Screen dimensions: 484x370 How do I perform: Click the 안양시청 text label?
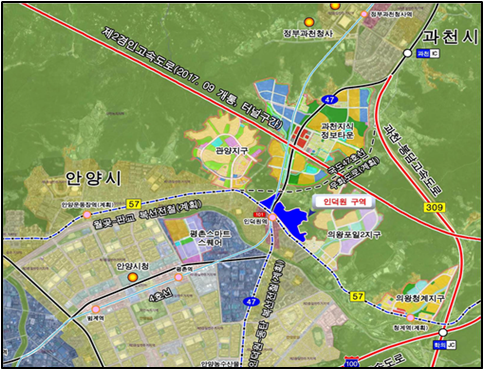coord(133,266)
